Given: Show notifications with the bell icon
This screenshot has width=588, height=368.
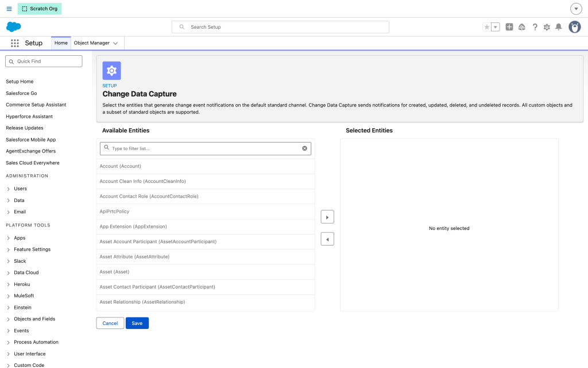Looking at the screenshot, I should coord(559,27).
